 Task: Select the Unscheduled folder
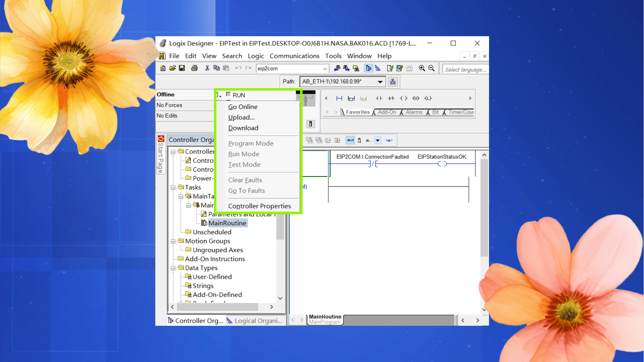pyautogui.click(x=212, y=232)
